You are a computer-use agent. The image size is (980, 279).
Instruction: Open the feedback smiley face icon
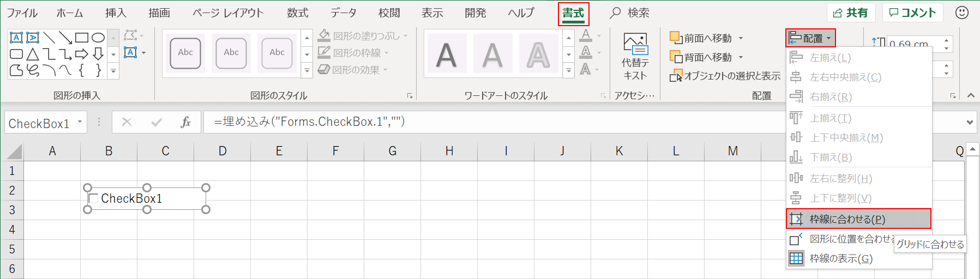click(962, 13)
